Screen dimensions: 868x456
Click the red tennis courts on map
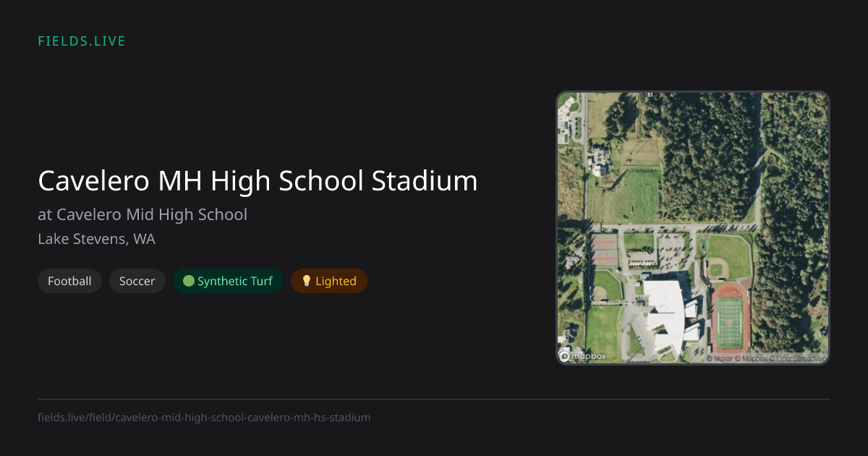603,250
